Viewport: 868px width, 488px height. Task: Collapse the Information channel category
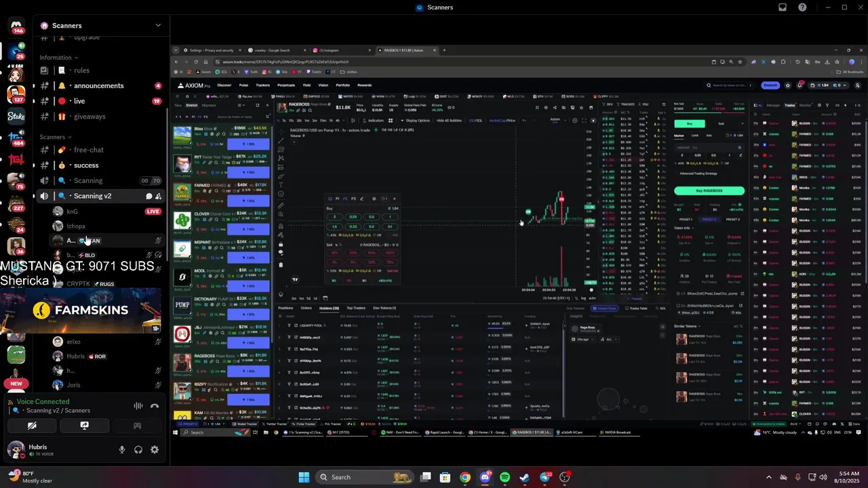pyautogui.click(x=58, y=58)
